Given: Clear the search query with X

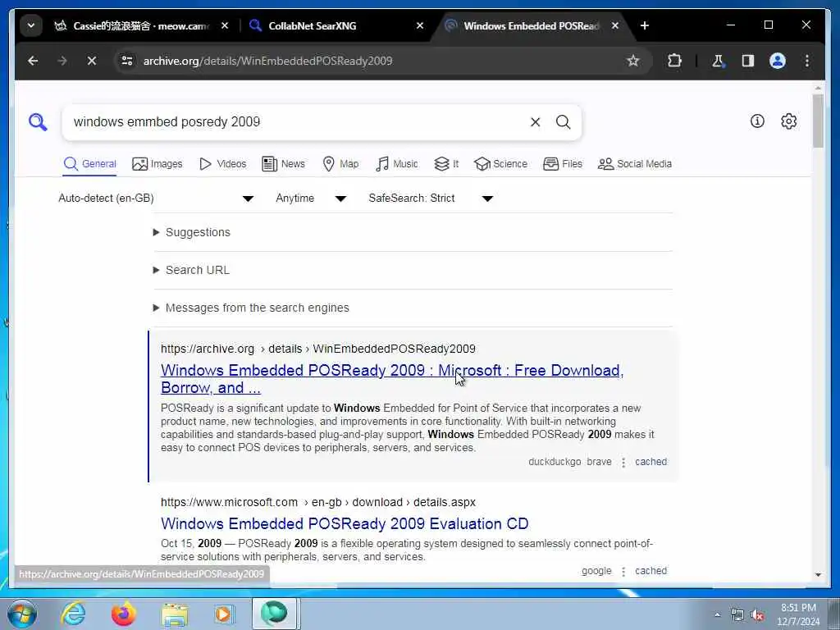Looking at the screenshot, I should tap(535, 122).
